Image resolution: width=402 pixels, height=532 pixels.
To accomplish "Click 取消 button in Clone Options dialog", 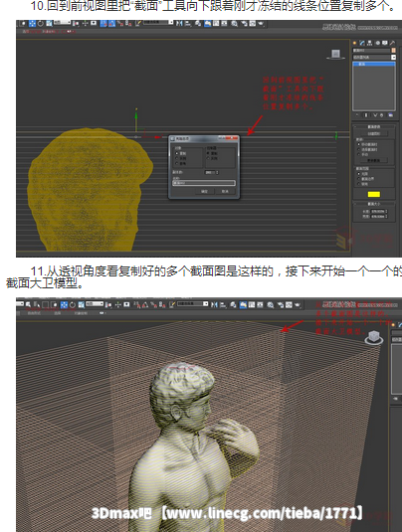I will coord(226,191).
